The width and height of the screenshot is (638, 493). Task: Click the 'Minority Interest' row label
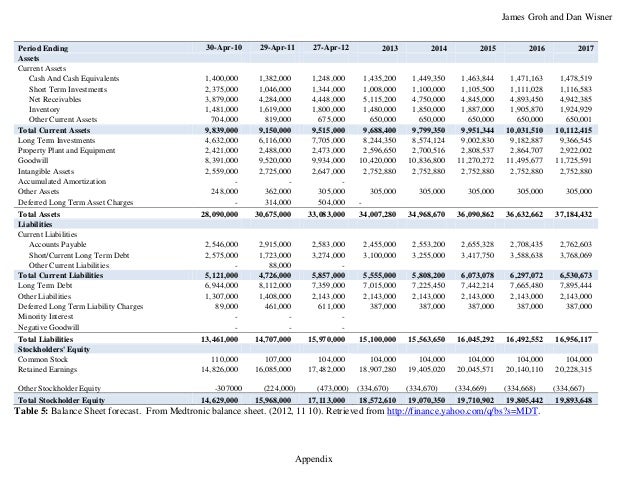point(45,316)
